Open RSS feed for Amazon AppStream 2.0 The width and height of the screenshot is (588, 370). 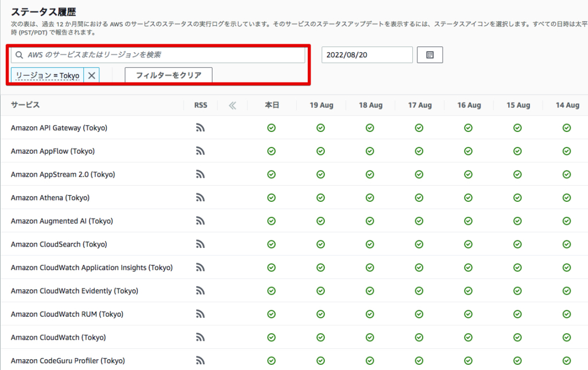200,174
